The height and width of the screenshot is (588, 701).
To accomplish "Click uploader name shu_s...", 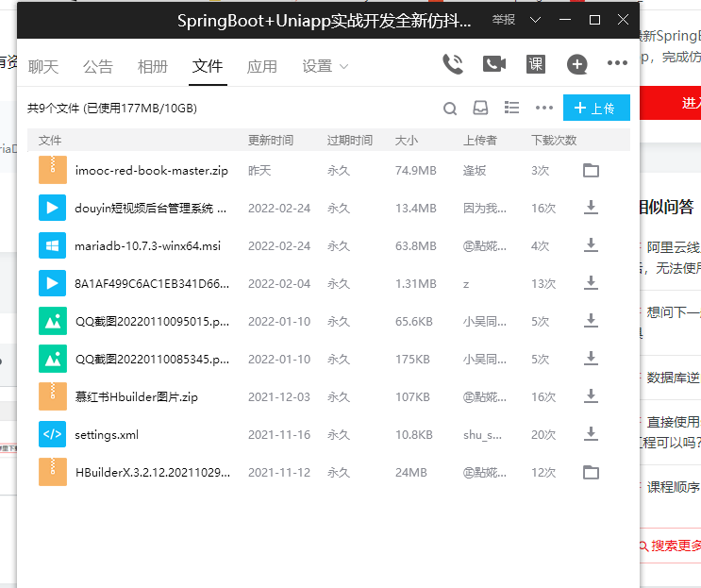I will [x=482, y=434].
